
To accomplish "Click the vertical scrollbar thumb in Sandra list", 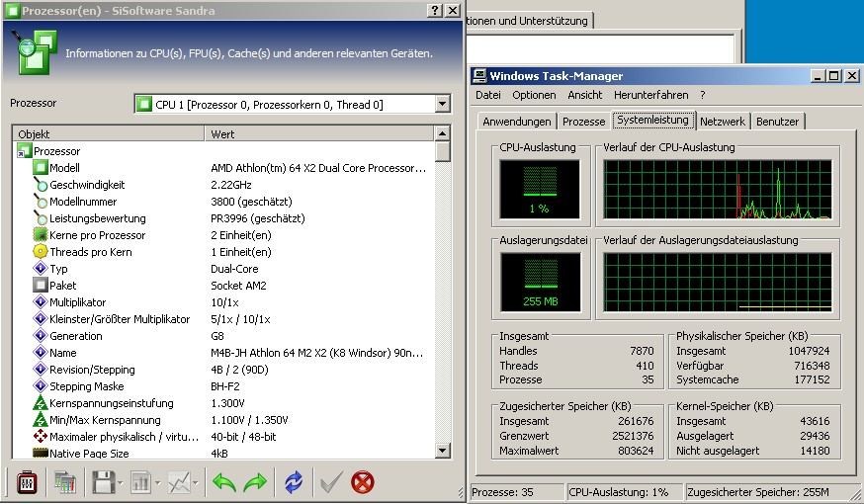I will point(443,152).
